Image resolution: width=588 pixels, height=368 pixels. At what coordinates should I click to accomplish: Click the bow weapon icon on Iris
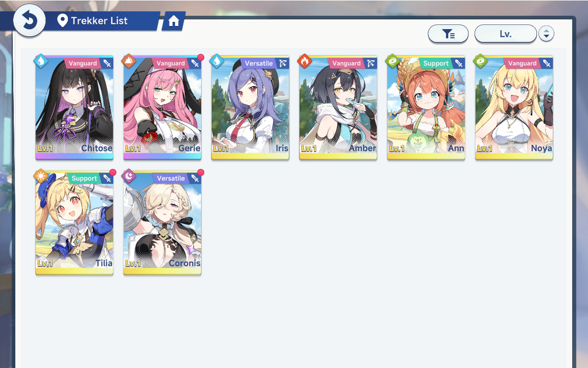pyautogui.click(x=283, y=63)
